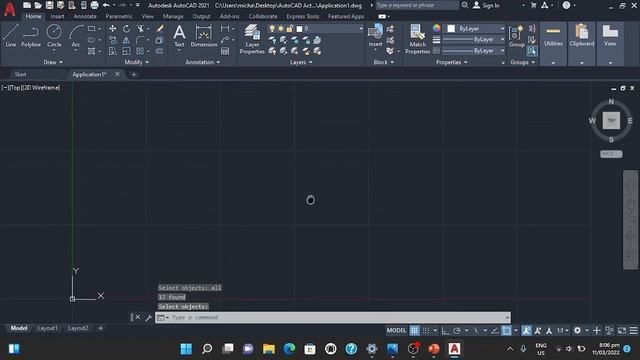Expand the Annotation panel

[x=203, y=62]
